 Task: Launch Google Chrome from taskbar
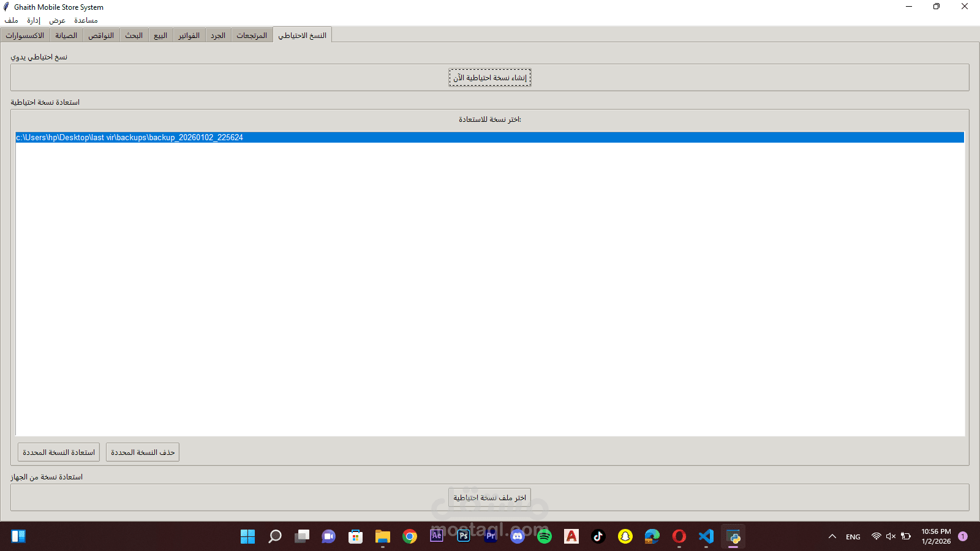[410, 537]
